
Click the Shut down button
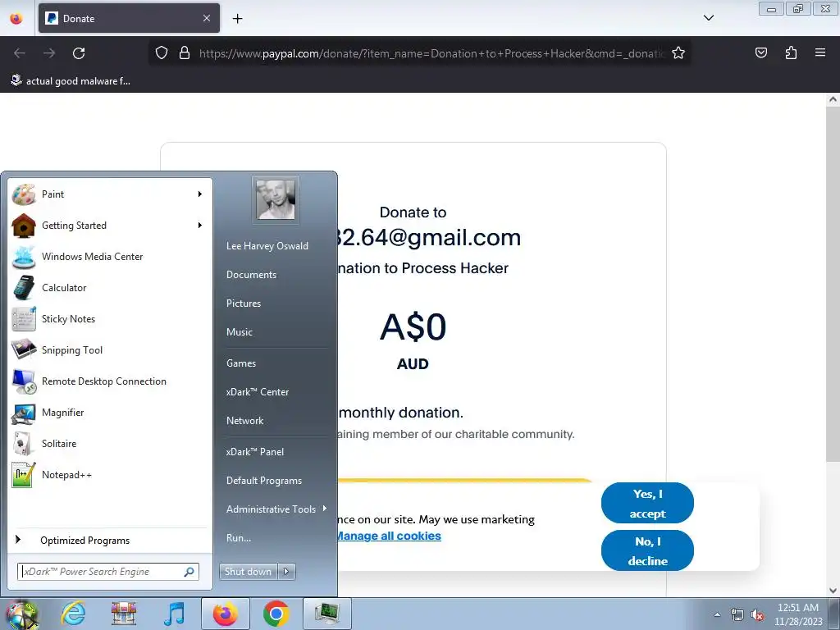point(248,572)
